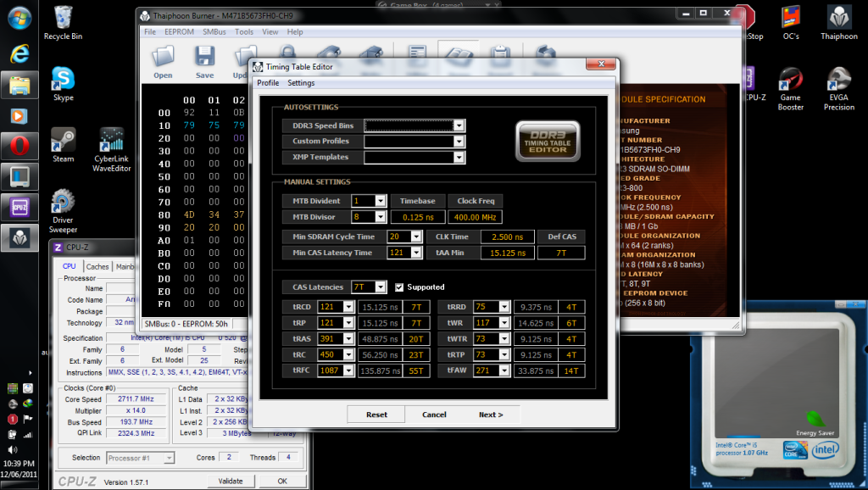Open the Windows Start orb
The width and height of the screenshot is (868, 490).
coord(19,19)
